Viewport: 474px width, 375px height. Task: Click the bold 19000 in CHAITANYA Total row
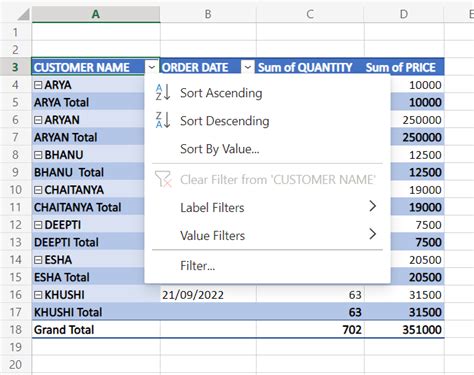click(417, 207)
